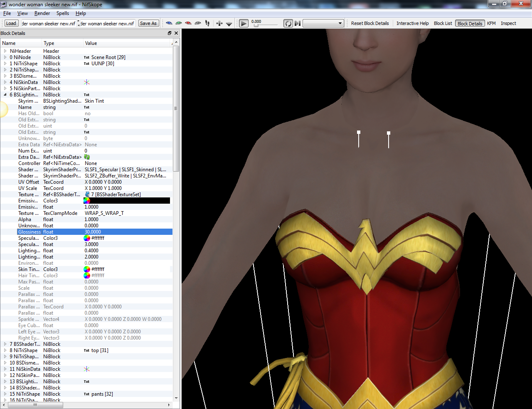Click the Skin Tint Color swatch
532x409 pixels.
tap(87, 269)
